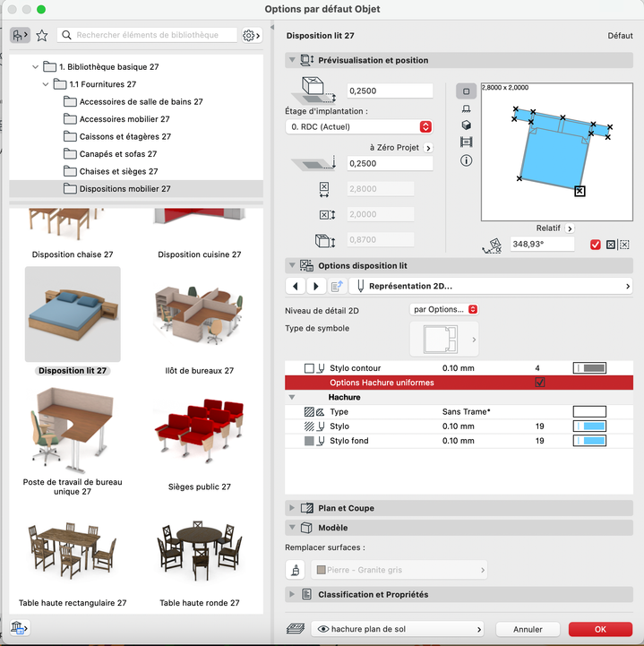Open à Zéro Projet reference menu
This screenshot has width=644, height=646.
click(428, 148)
